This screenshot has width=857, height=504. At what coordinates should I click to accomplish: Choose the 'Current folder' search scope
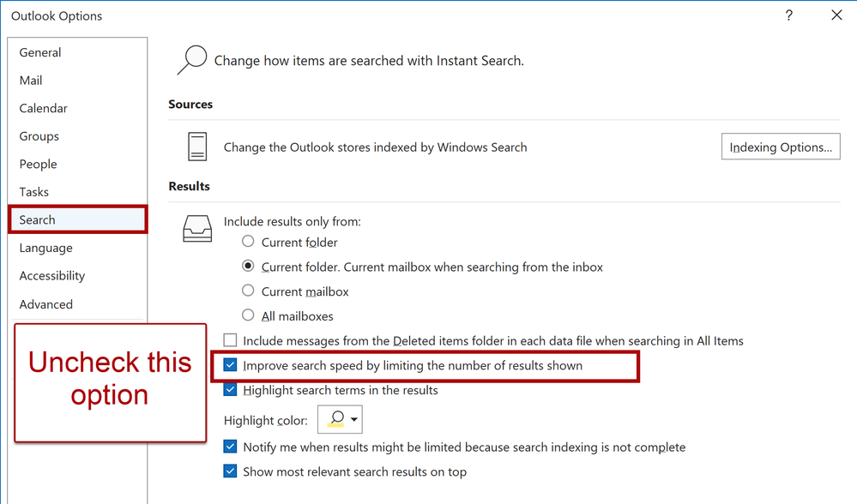click(248, 242)
